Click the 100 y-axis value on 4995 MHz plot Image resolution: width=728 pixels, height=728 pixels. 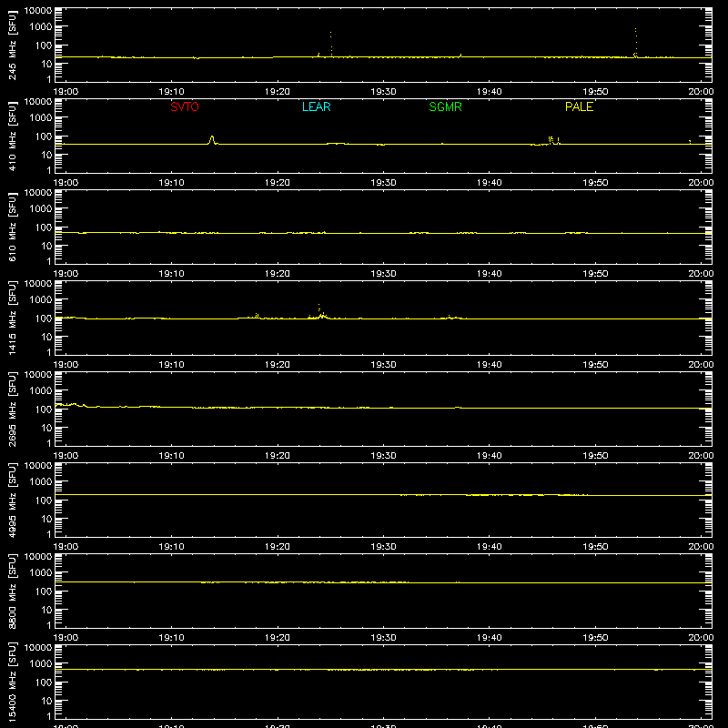pyautogui.click(x=44, y=500)
